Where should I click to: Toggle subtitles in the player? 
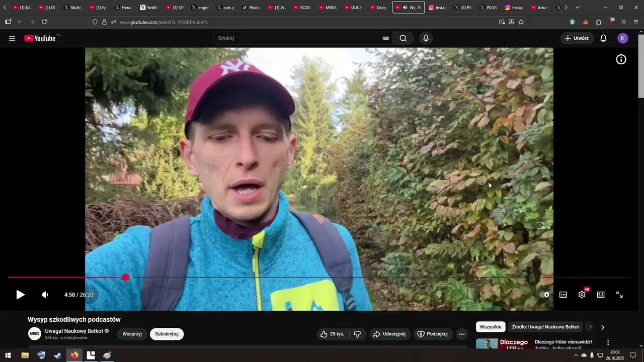coord(563,295)
